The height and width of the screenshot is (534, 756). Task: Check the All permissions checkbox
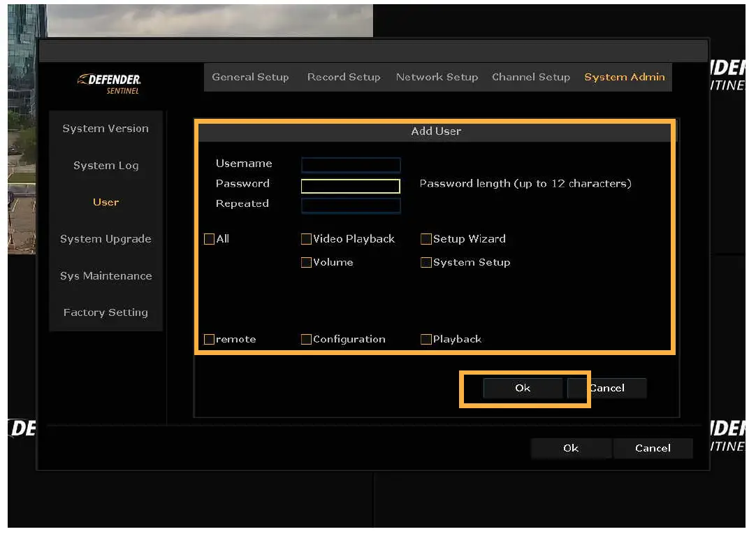tap(209, 239)
